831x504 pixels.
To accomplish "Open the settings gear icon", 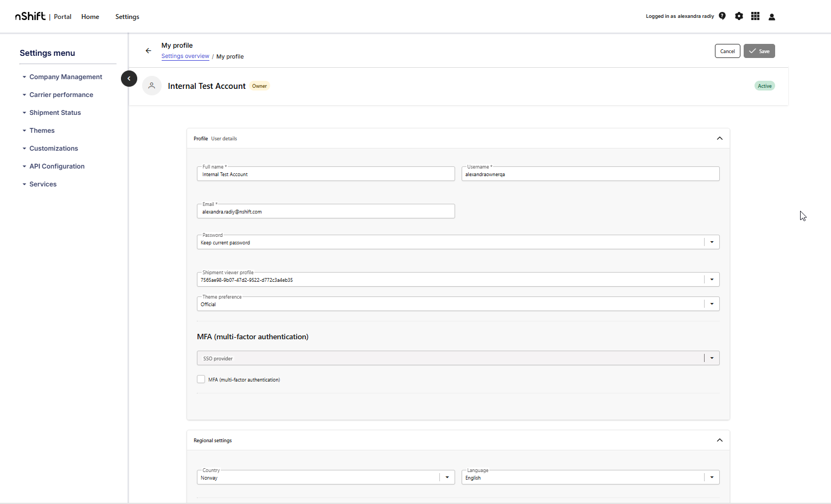I will point(739,16).
